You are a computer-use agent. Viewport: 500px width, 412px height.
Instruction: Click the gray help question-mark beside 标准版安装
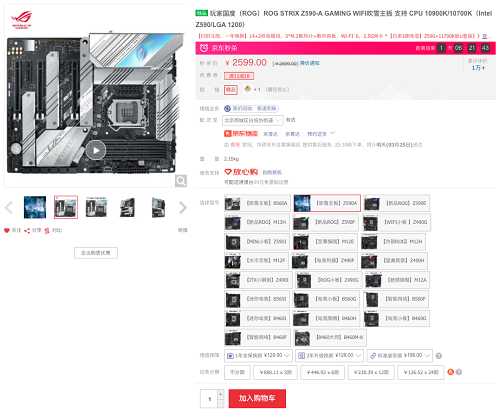click(439, 356)
